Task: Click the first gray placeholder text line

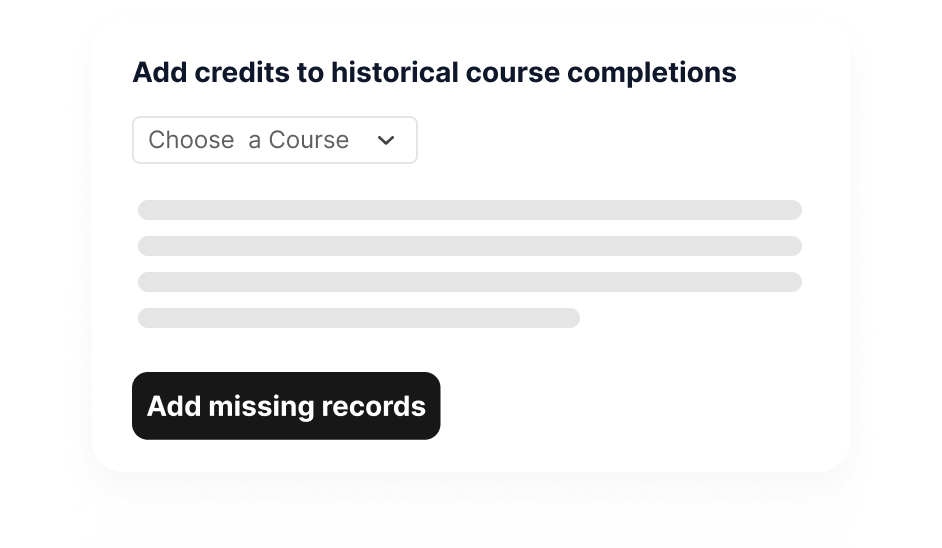Action: pyautogui.click(x=470, y=210)
